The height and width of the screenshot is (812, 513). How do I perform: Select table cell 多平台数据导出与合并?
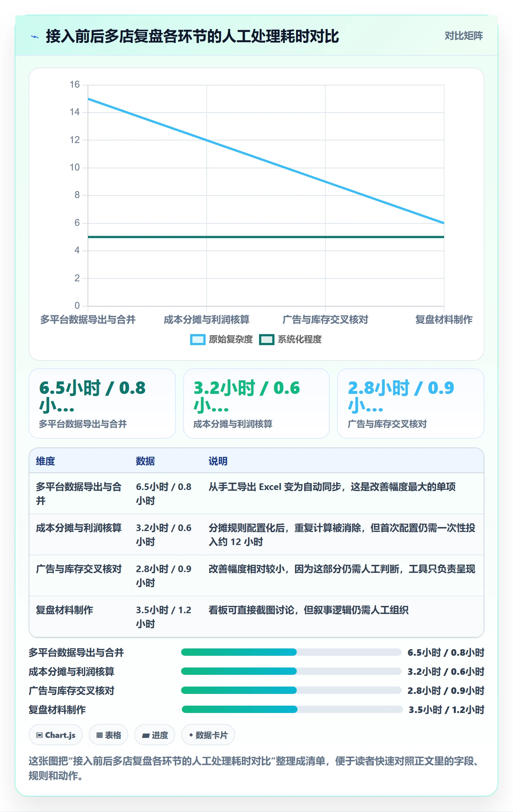pos(79,494)
